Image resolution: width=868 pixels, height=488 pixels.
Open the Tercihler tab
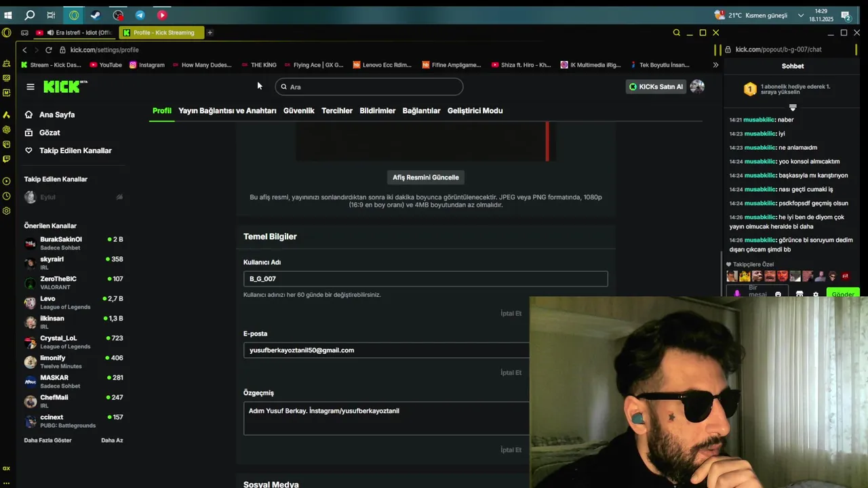[337, 110]
